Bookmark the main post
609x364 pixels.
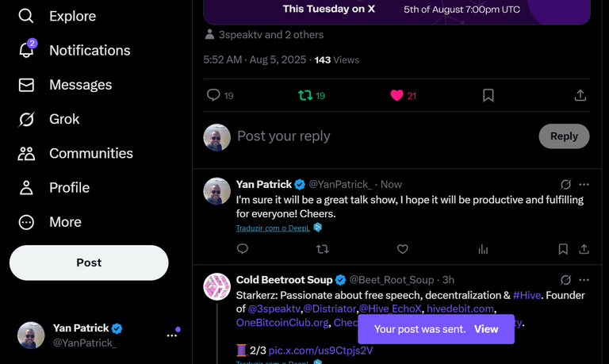tap(488, 95)
